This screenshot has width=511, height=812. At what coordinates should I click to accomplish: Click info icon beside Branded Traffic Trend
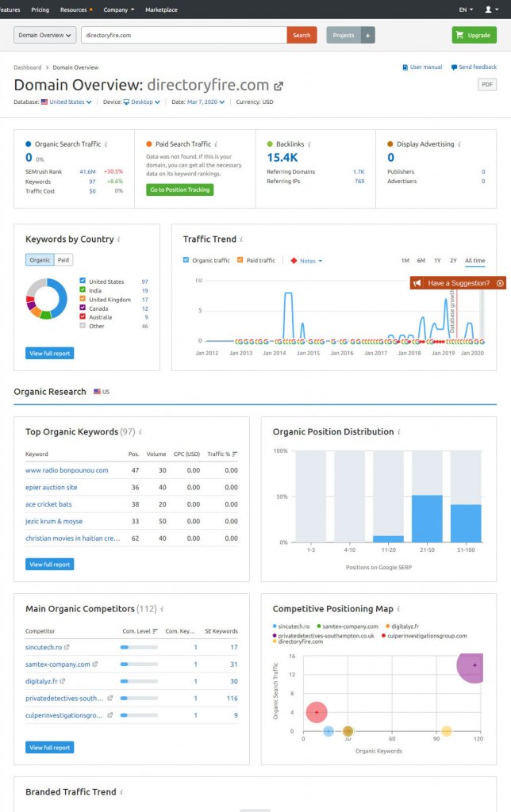[x=121, y=792]
